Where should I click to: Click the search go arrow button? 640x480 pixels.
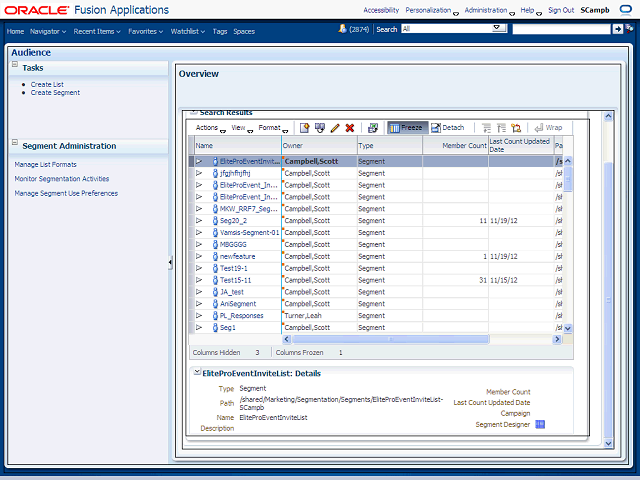pos(618,29)
